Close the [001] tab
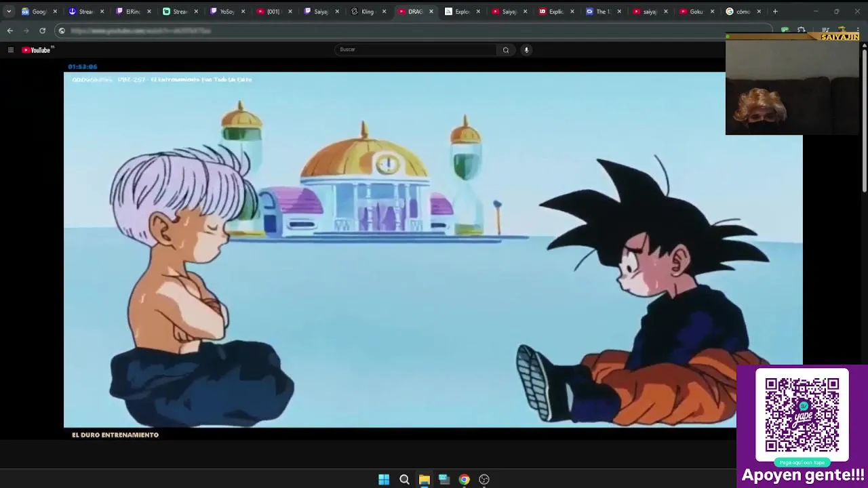 coord(290,12)
